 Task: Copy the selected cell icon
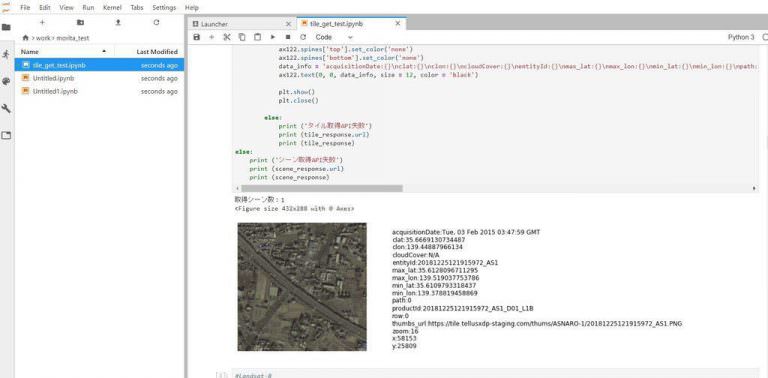(x=242, y=37)
